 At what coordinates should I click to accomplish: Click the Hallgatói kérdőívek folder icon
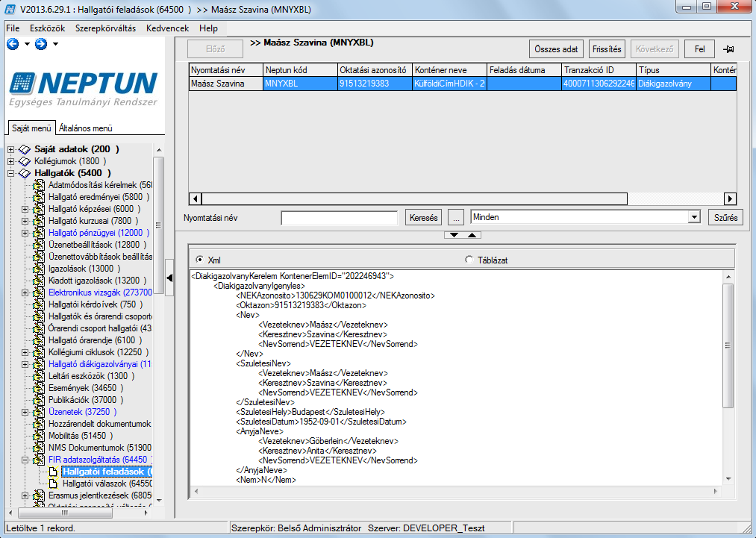click(x=39, y=304)
